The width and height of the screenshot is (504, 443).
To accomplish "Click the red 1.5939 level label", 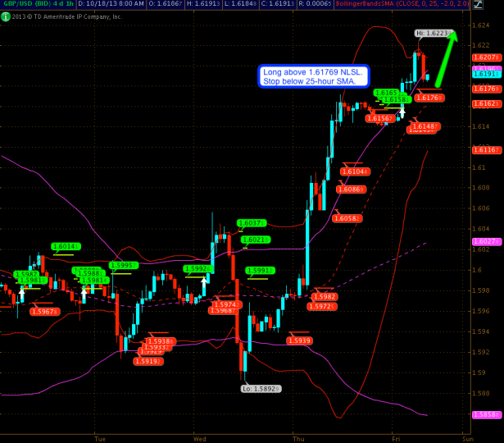I will (x=299, y=340).
